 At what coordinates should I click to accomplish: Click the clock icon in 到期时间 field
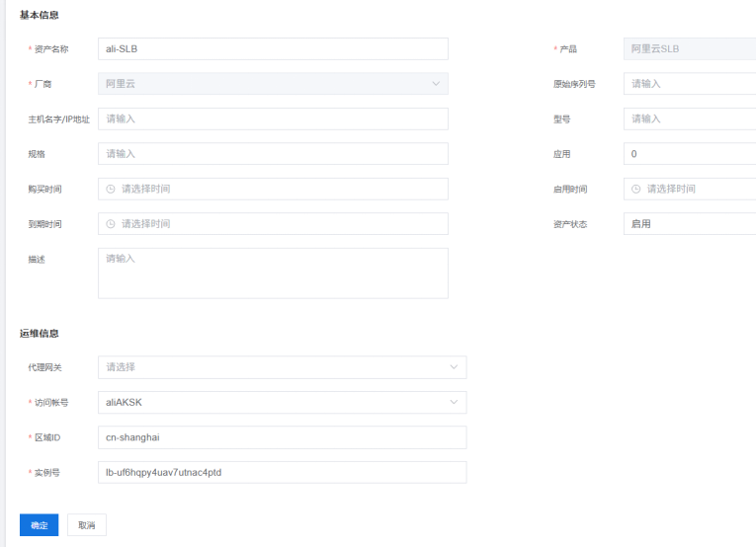point(111,224)
